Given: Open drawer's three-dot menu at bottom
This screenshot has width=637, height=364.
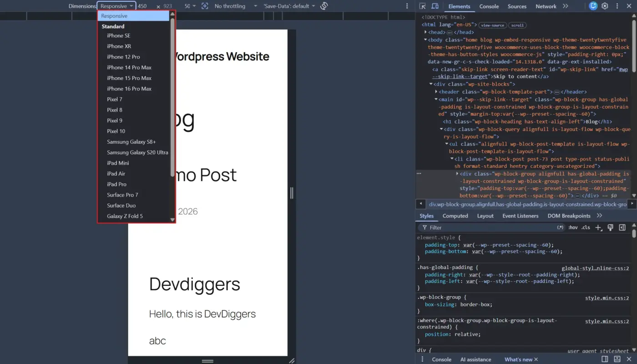Looking at the screenshot, I should coord(422,359).
